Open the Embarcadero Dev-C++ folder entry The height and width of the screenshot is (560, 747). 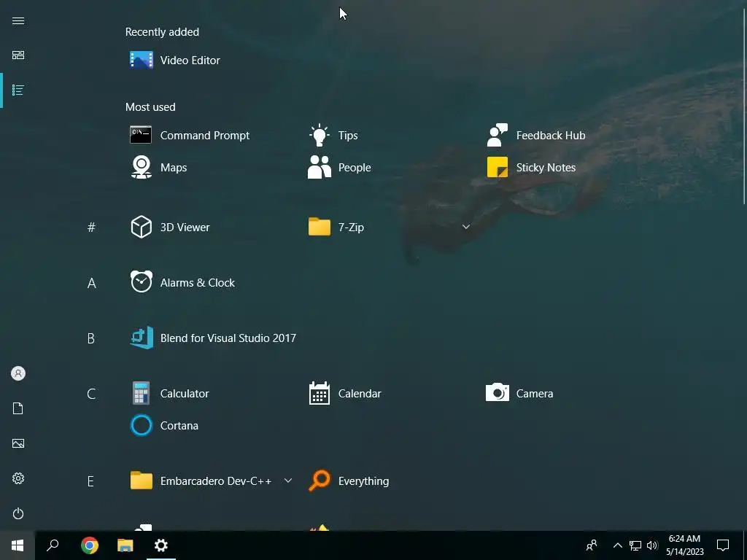click(201, 481)
